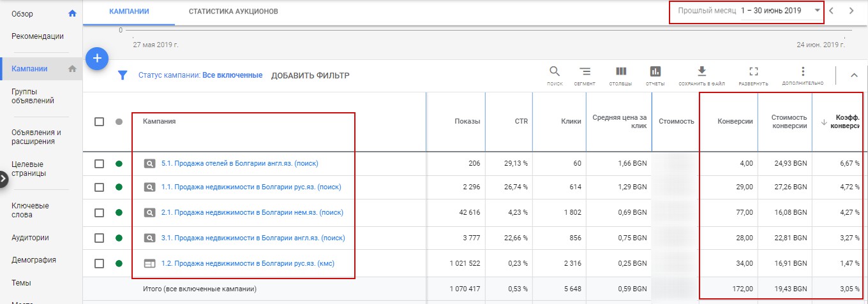The image size is (868, 304).
Task: Open Демография in the sidebar
Action: pyautogui.click(x=34, y=260)
